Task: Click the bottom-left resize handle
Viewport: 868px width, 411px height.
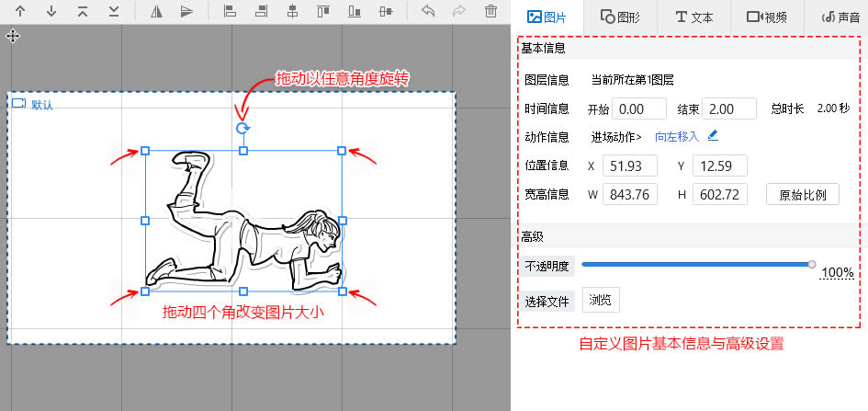Action: (x=145, y=291)
